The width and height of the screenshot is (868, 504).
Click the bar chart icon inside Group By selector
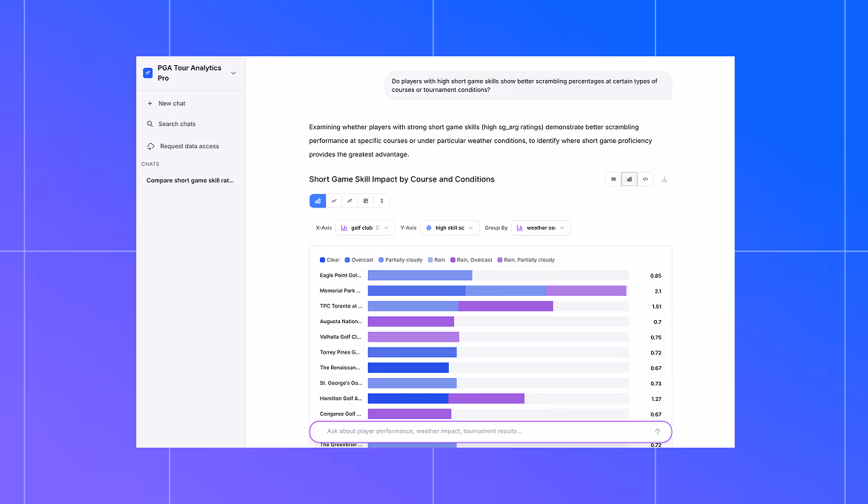(520, 228)
